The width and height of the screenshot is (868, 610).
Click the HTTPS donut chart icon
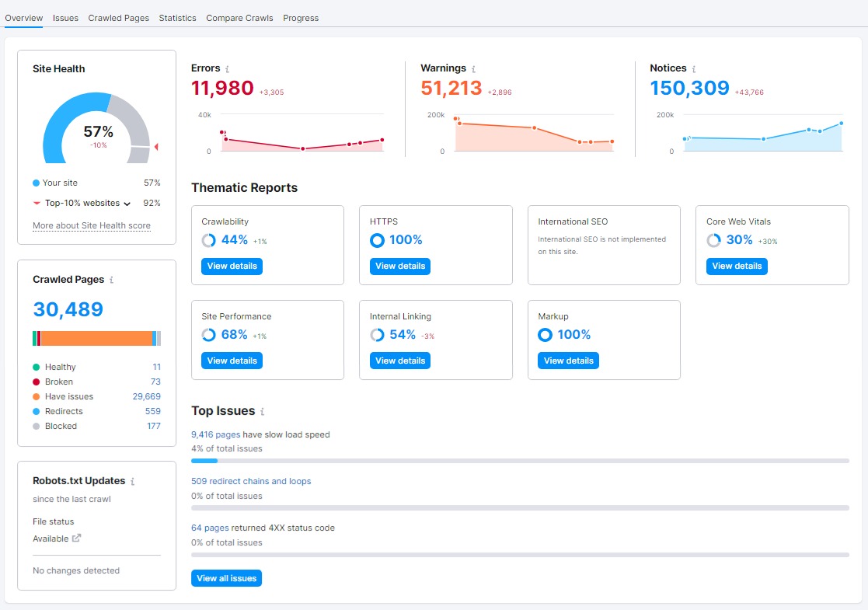point(377,240)
